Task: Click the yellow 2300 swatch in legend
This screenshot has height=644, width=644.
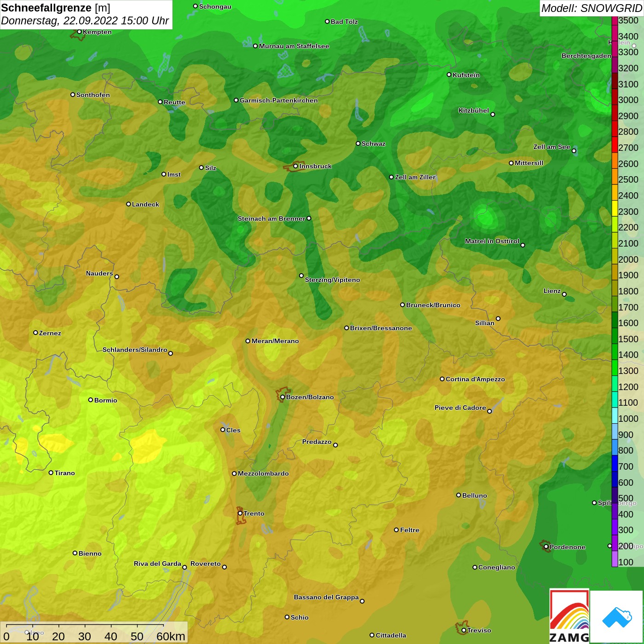Action: (615, 208)
